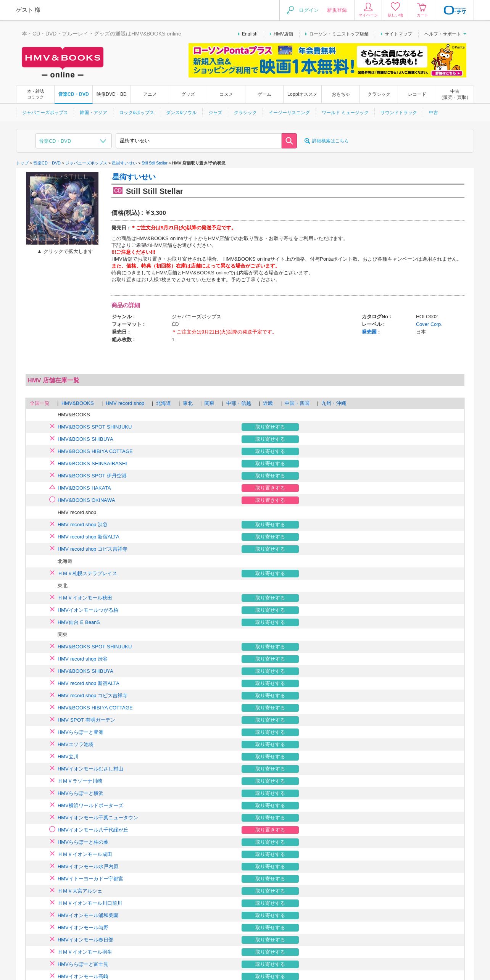Click out-of-stock X icon for ＨＭＶ札幌ステラプレイス
Screen dimensions: 490x980
[52, 573]
